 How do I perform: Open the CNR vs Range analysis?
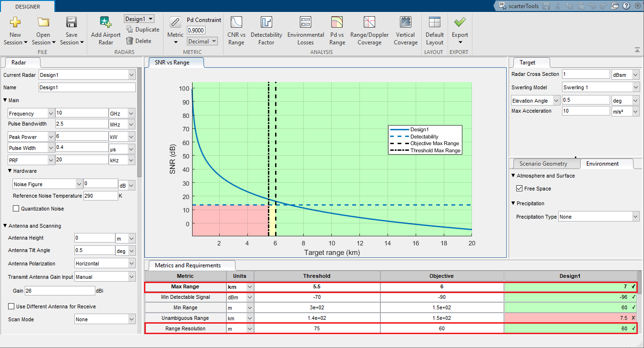coord(236,22)
